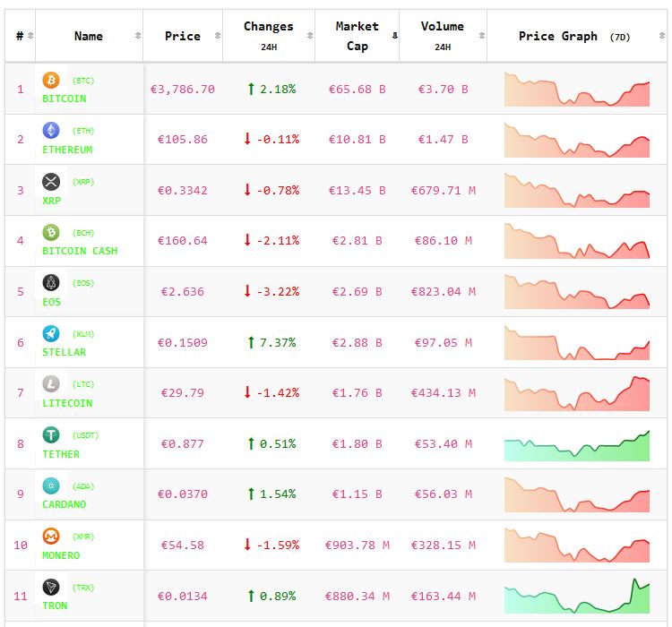
Task: Click the Bitcoin Cash green icon
Action: tap(51, 233)
